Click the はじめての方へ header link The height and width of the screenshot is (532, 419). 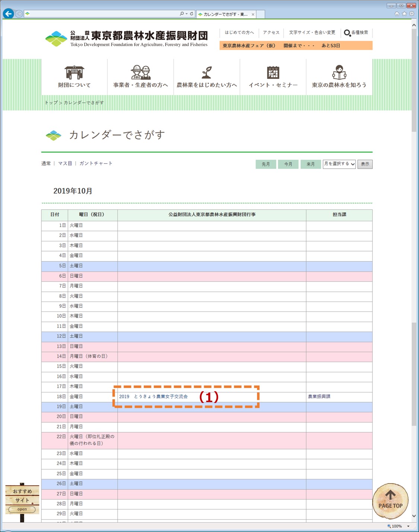coord(239,32)
